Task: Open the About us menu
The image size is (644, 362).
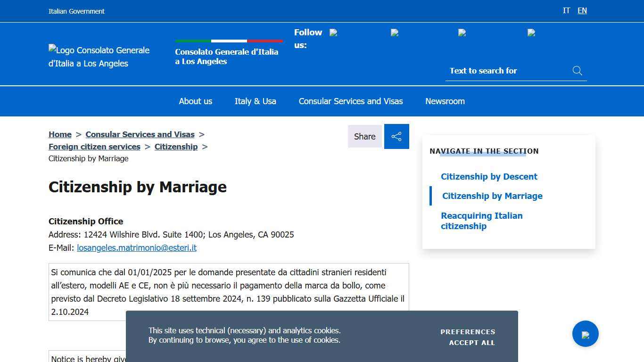Action: (195, 101)
